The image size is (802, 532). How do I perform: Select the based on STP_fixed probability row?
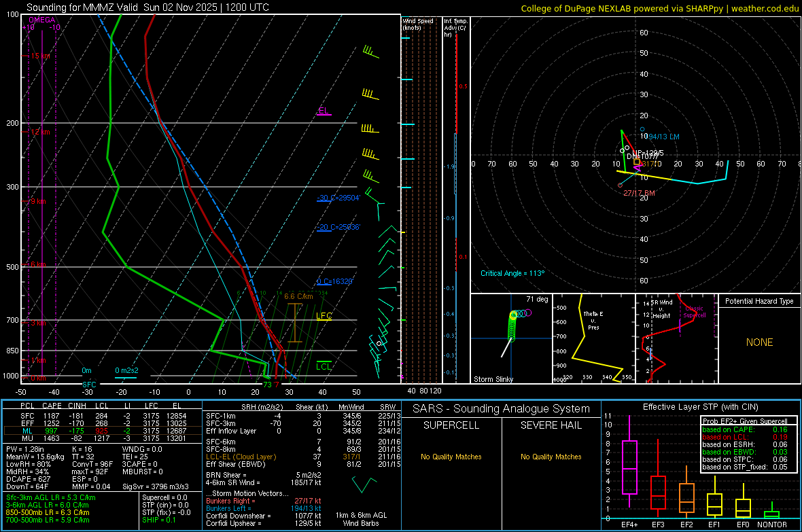tap(745, 467)
